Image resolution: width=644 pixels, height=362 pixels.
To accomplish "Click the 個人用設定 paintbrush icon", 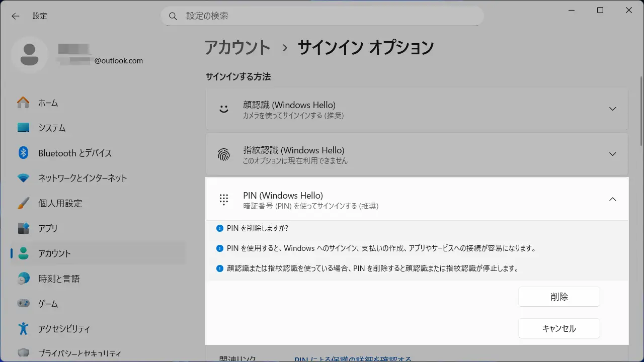I will [23, 203].
